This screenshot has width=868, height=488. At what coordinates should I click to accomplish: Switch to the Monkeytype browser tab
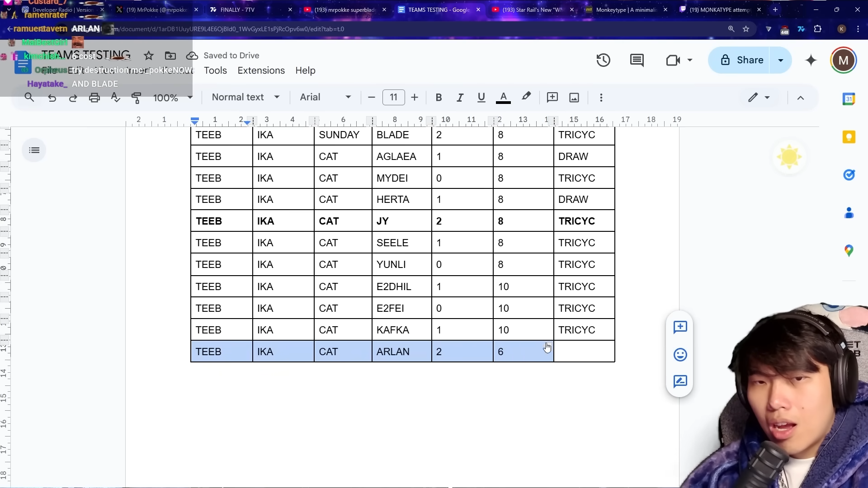coord(626,9)
